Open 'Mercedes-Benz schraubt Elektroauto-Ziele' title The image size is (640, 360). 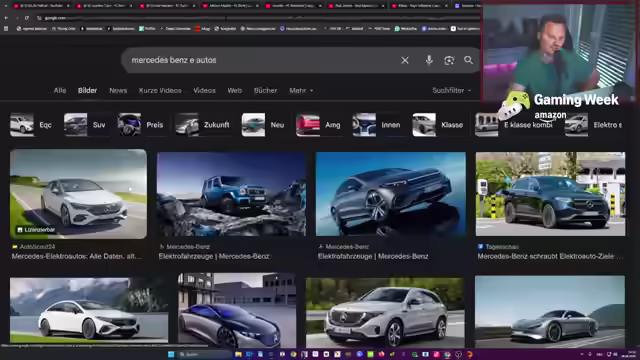tap(550, 256)
